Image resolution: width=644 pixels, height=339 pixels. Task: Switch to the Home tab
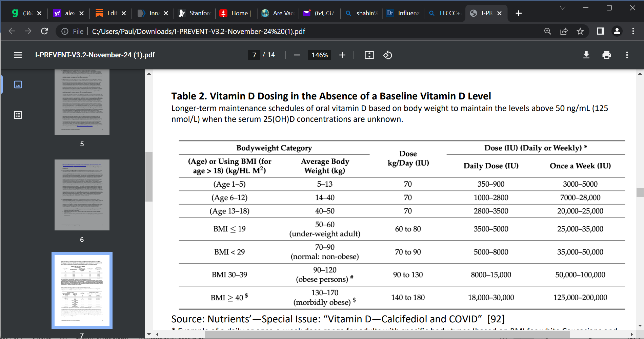236,13
